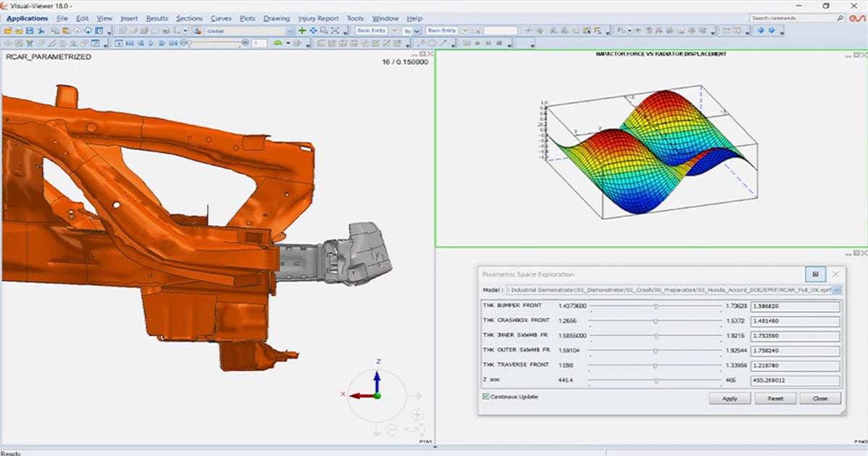Click the save icon in the Parametric Space Exploration dialog
The image size is (868, 456).
pyautogui.click(x=815, y=274)
